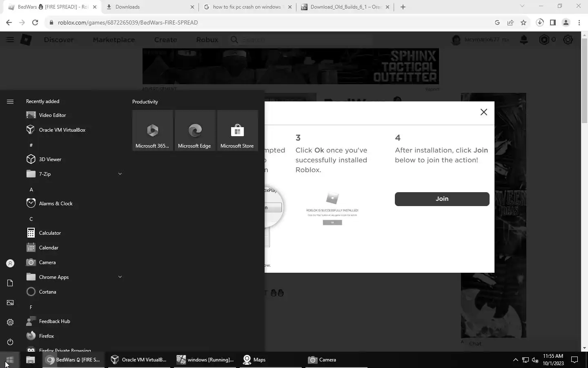This screenshot has height=368, width=588.
Task: Open Pictures from the Start sidebar
Action: 10,303
